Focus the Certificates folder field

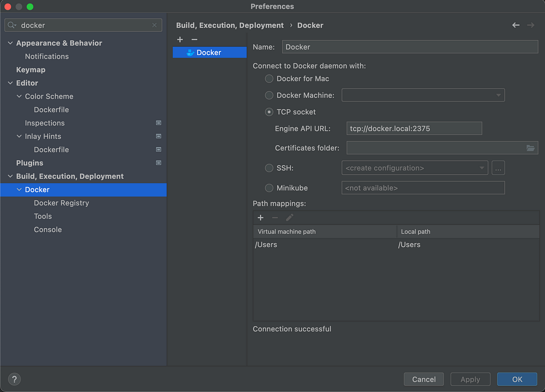(442, 148)
